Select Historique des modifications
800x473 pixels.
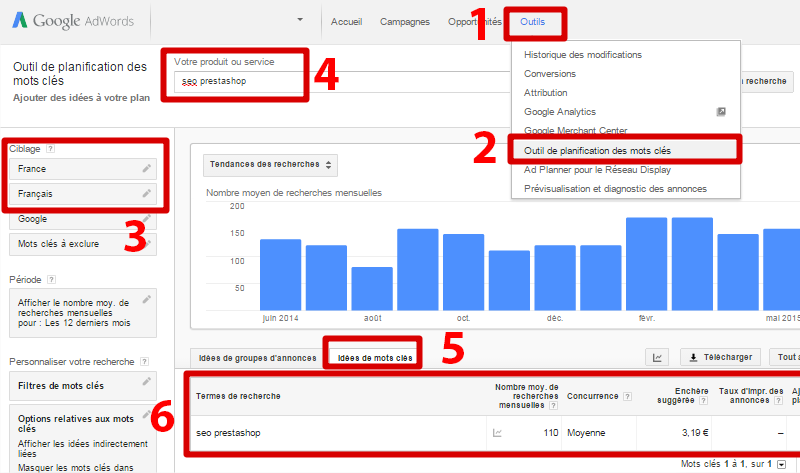[x=583, y=55]
